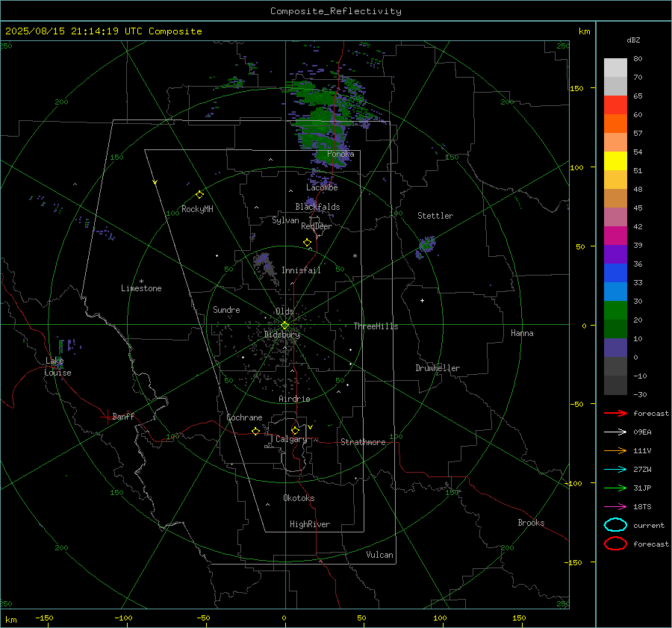Click the cyan 27ZW arrow legend icon
The width and height of the screenshot is (672, 628).
[x=615, y=470]
